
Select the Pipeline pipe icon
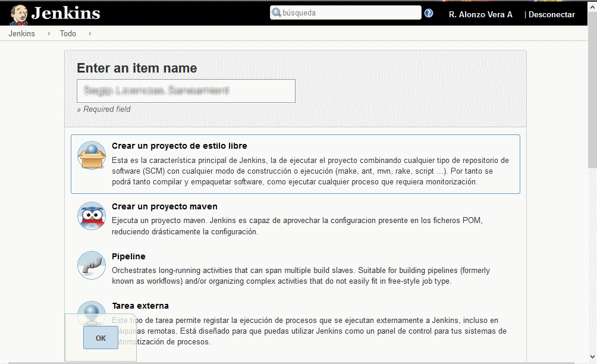coord(92,265)
